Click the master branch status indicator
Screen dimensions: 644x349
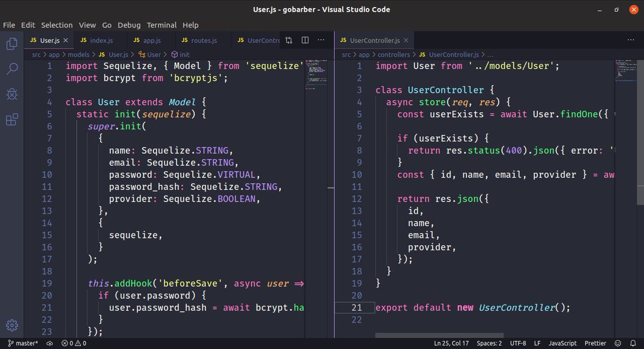click(23, 343)
